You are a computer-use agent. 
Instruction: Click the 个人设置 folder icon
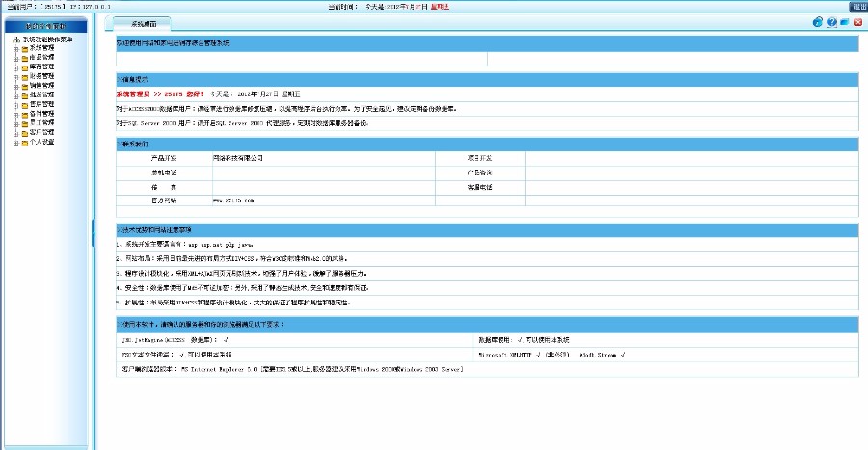pyautogui.click(x=25, y=144)
